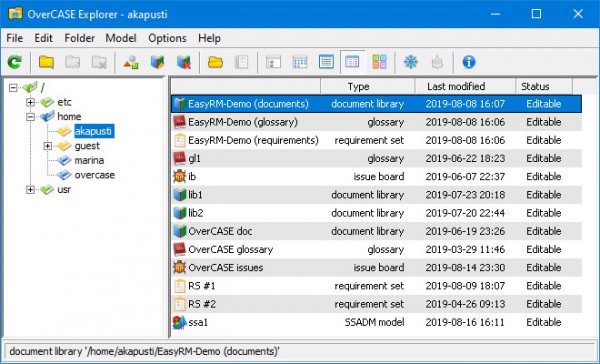Expand the guest folder tree node
600x364 pixels.
point(47,146)
